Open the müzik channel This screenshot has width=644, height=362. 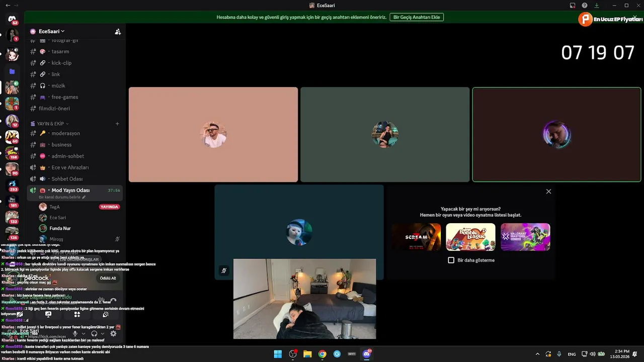(x=75, y=85)
